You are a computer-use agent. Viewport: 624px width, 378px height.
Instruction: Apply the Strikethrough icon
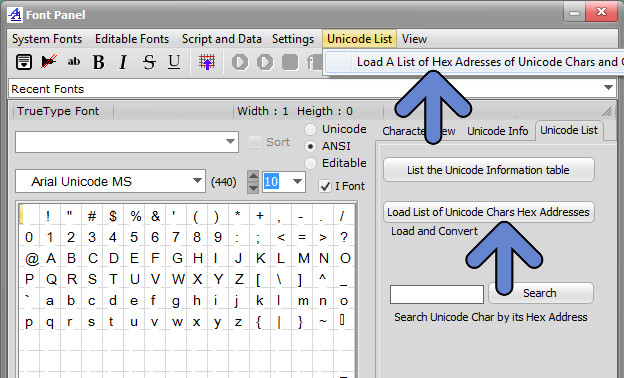tap(149, 62)
